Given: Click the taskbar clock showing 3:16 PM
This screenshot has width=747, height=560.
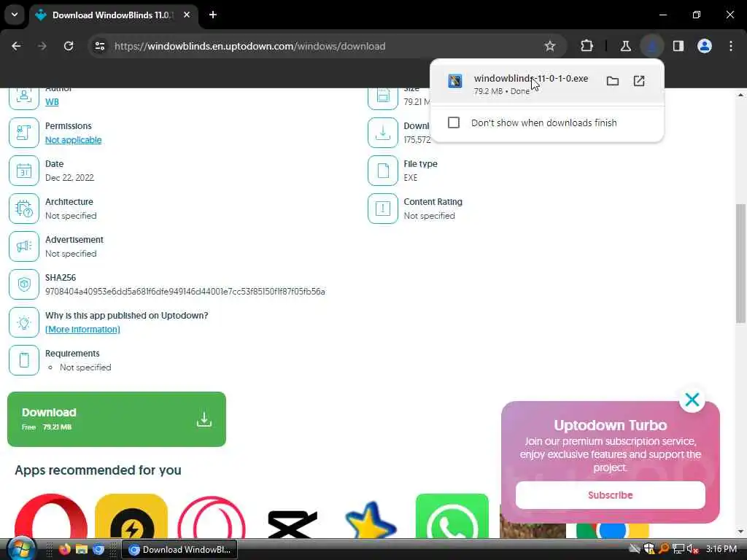Looking at the screenshot, I should click(x=721, y=549).
